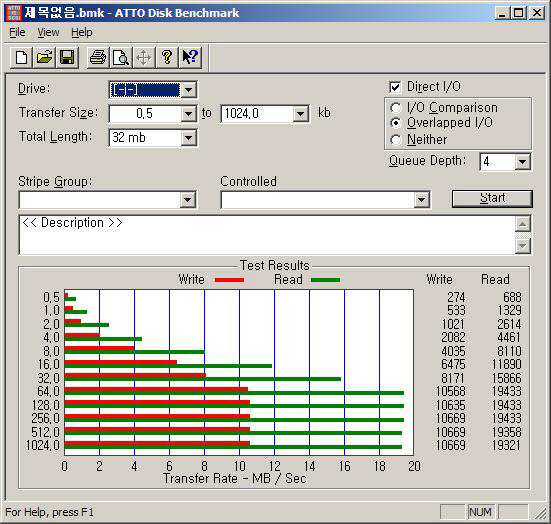Open Print Preview magnifier icon
This screenshot has width=551, height=524.
tap(121, 57)
